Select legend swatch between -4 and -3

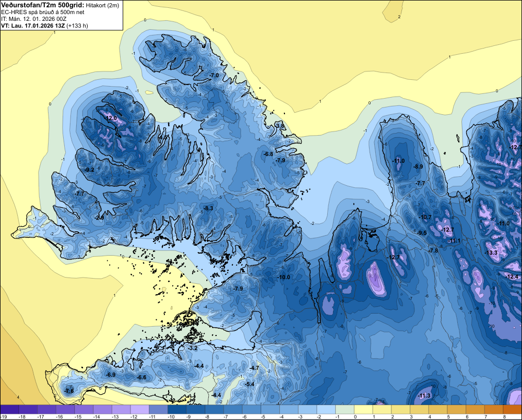[289, 410]
